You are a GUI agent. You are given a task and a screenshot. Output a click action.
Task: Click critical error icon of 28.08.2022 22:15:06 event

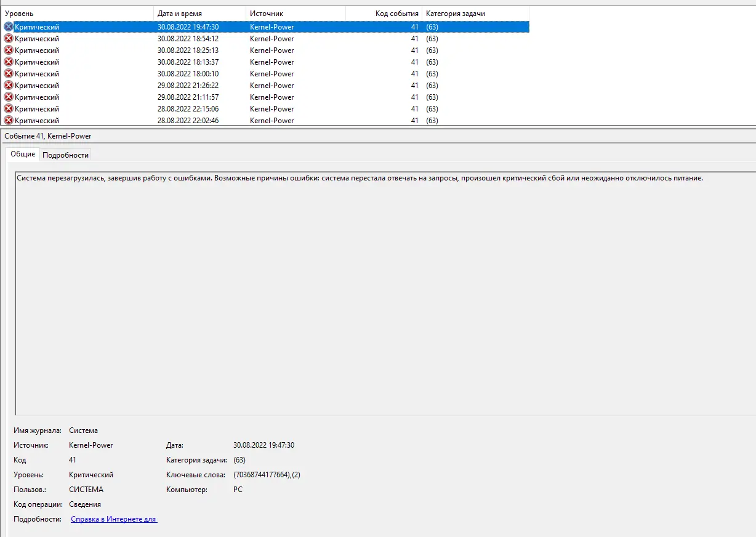[x=8, y=109]
